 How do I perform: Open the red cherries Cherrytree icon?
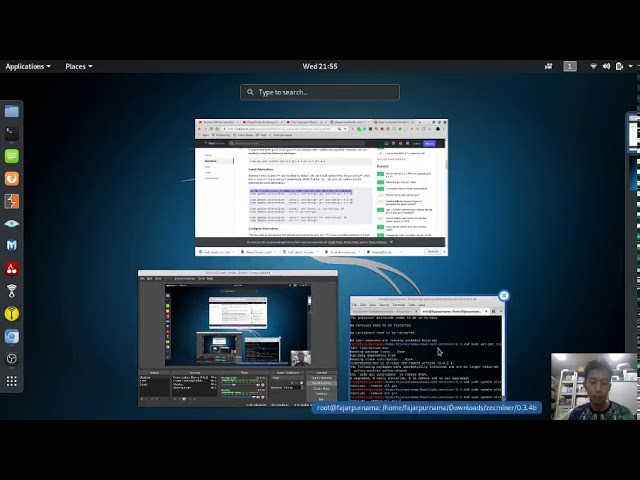(x=11, y=269)
